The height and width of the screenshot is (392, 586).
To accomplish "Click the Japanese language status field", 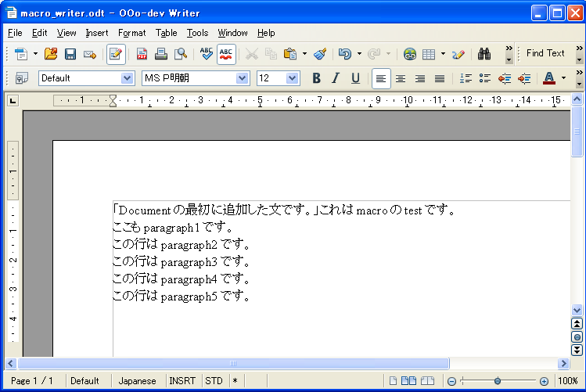I will point(137,381).
